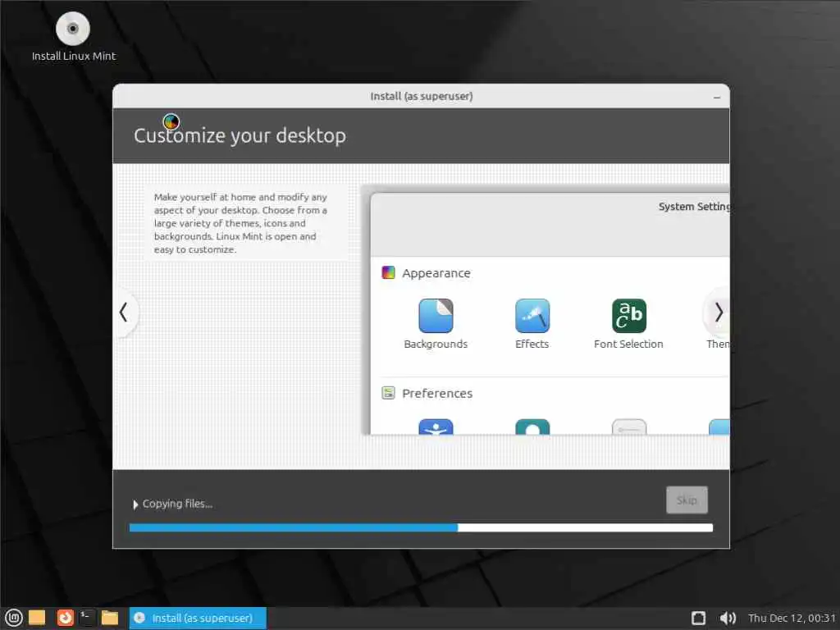Click the Effects icon in slideshow

532,316
